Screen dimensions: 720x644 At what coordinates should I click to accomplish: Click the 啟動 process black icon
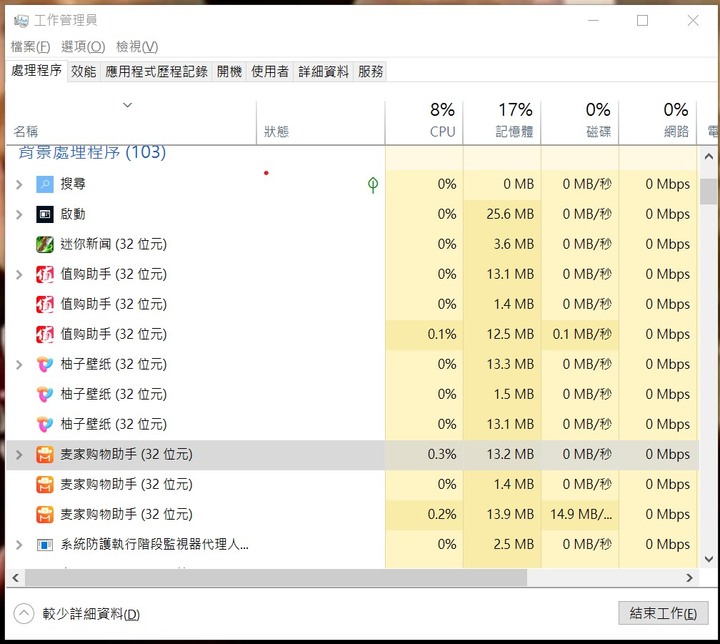pos(45,215)
